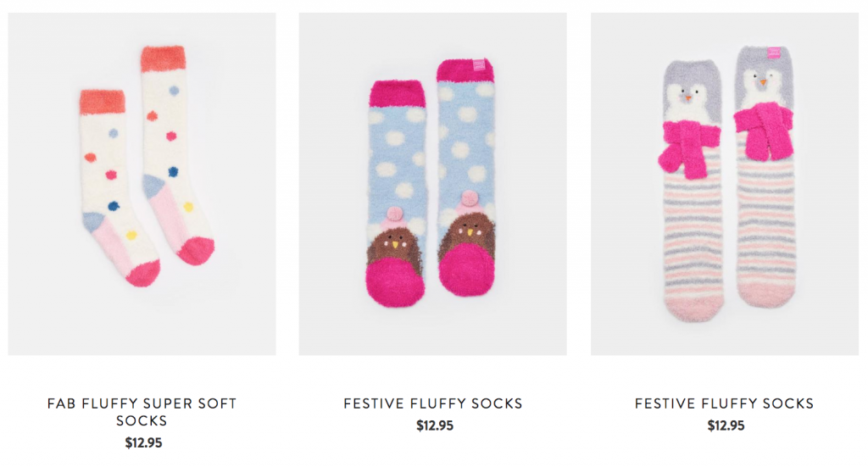
Task: Open the penguin socks product image
Action: (x=725, y=184)
